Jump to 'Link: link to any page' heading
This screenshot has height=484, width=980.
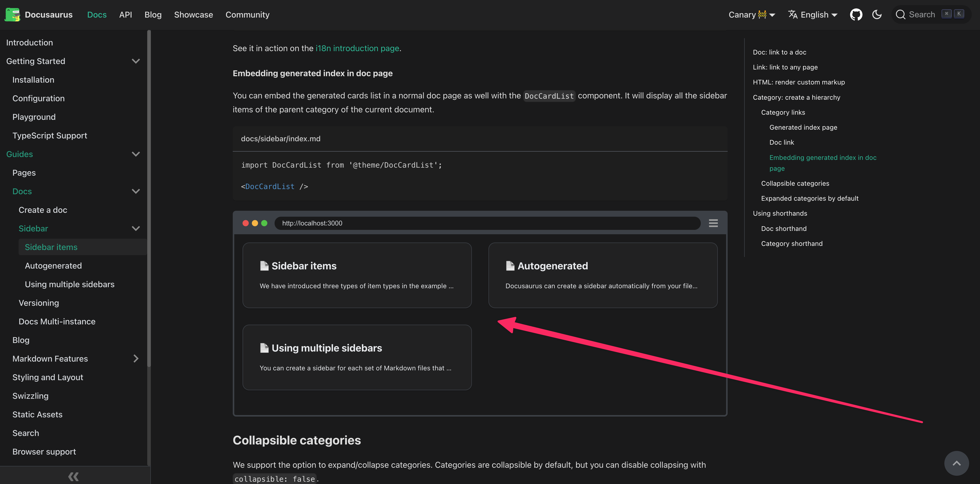pyautogui.click(x=785, y=67)
